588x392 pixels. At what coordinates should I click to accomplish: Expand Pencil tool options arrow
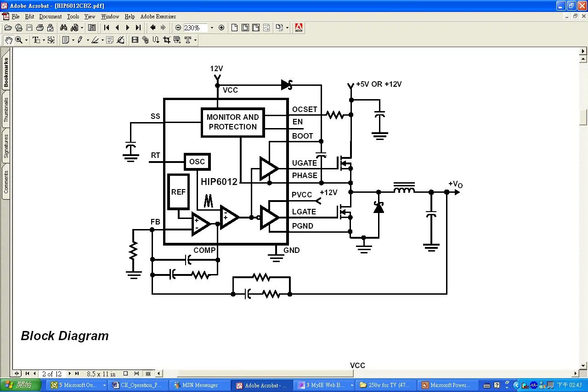(87, 40)
